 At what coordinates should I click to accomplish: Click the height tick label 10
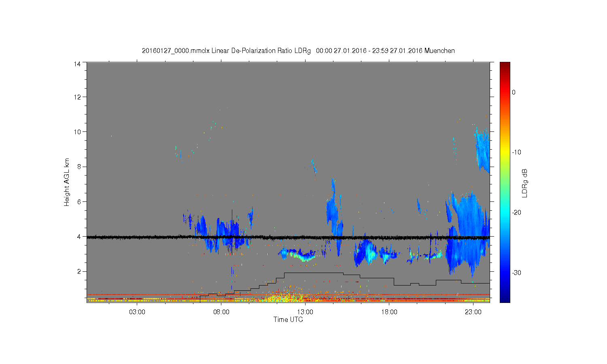(77, 132)
